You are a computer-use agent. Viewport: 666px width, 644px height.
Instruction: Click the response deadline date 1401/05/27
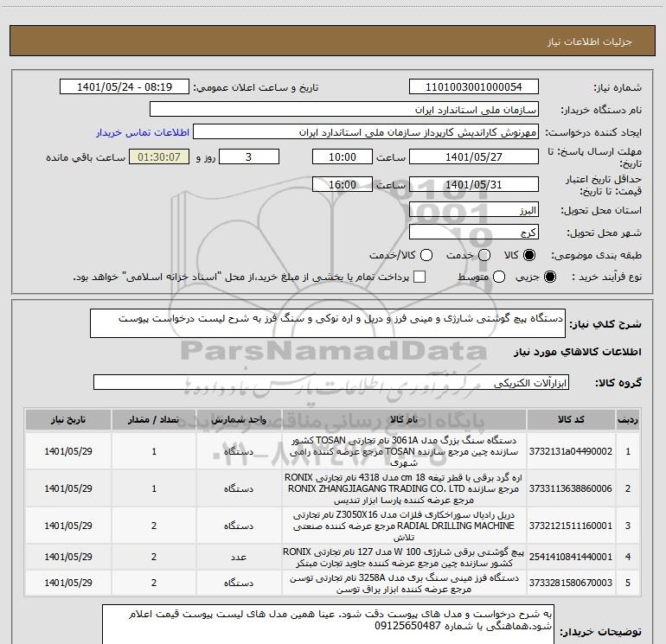474,156
